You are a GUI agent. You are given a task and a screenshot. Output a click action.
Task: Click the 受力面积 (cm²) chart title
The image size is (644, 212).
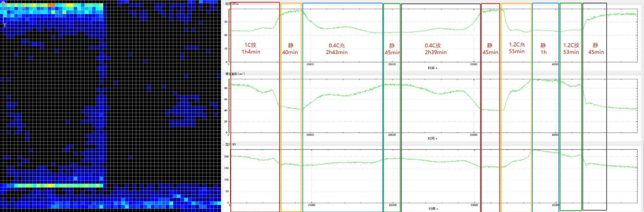[235, 74]
